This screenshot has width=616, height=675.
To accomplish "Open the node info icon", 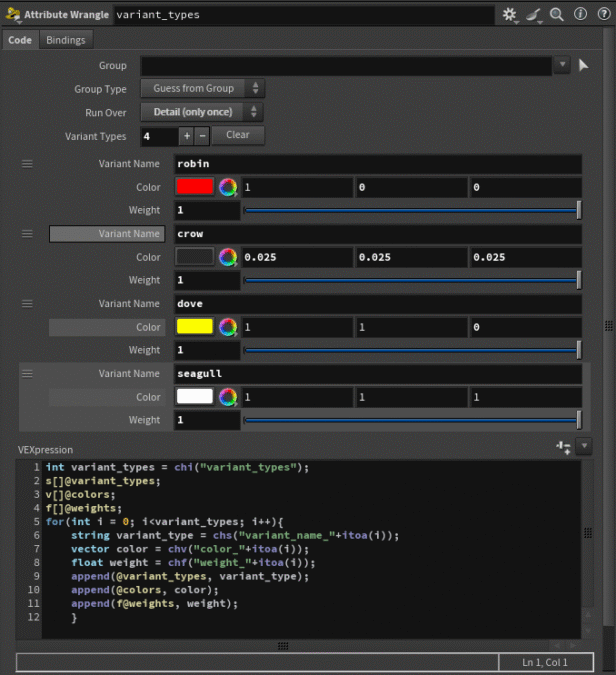I will pos(580,15).
